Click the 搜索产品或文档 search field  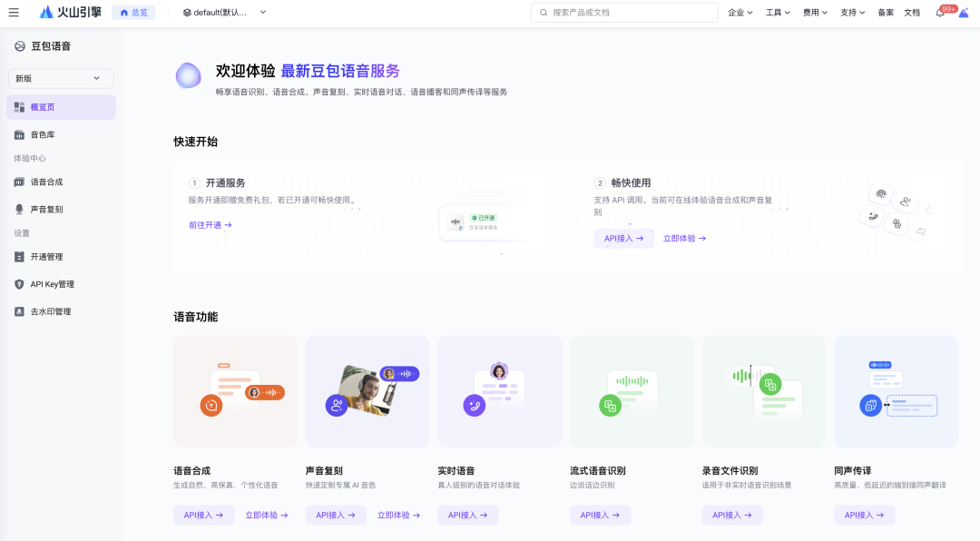pyautogui.click(x=624, y=13)
